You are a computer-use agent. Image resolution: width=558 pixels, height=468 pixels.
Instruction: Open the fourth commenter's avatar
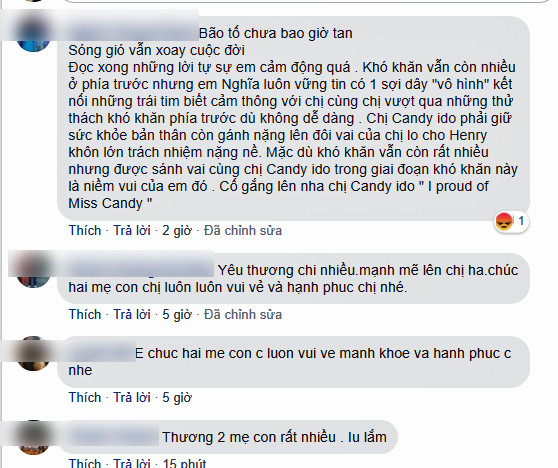click(33, 438)
